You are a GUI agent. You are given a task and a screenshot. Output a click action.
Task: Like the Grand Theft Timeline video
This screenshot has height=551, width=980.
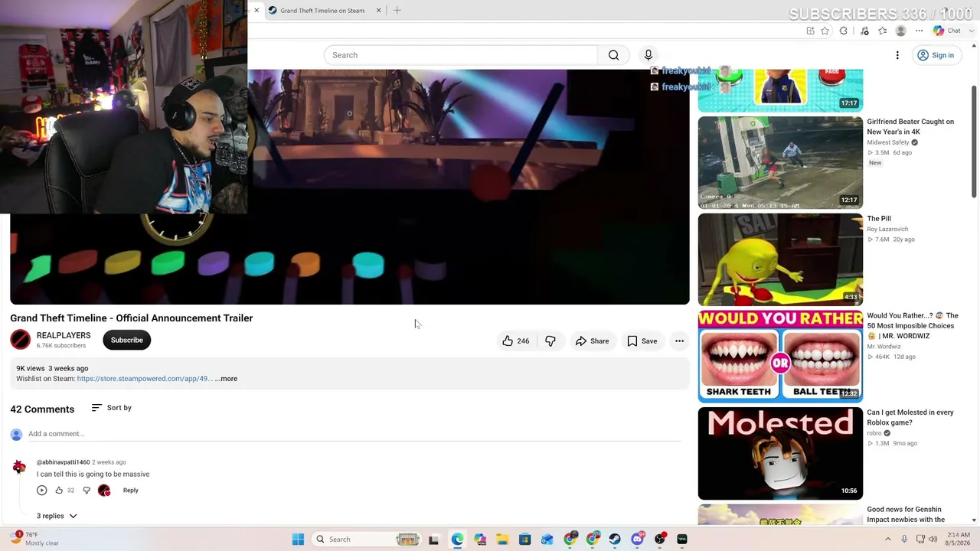click(516, 341)
